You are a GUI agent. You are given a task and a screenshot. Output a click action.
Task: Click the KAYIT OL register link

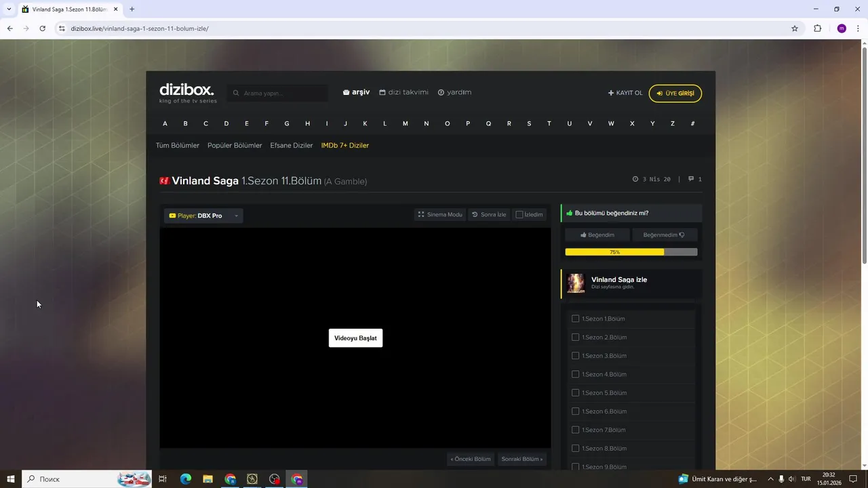[625, 93]
